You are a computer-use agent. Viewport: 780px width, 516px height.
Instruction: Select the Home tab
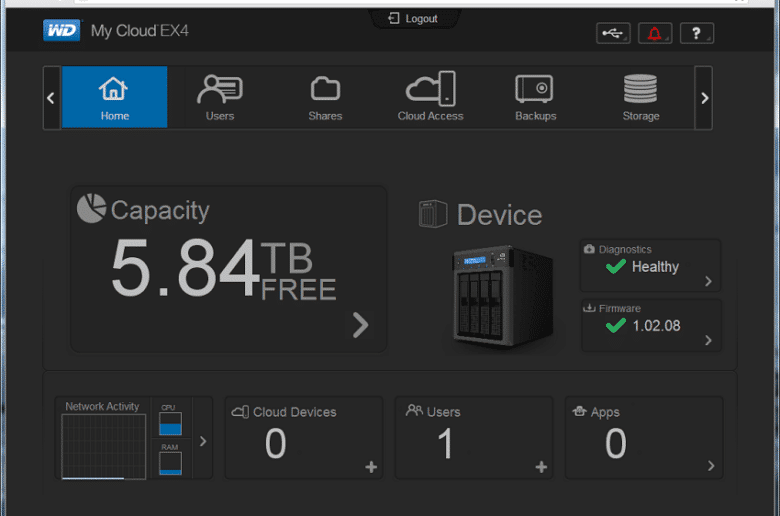tap(114, 97)
